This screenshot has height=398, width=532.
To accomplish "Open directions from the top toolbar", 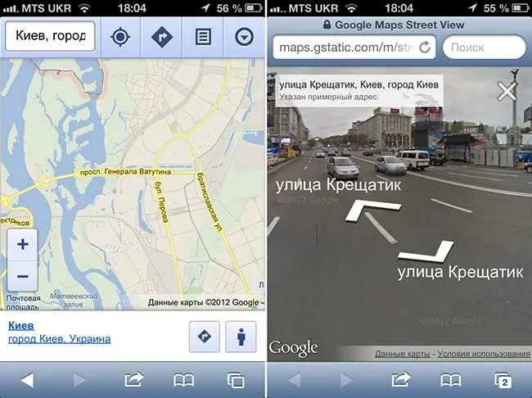I will coord(161,37).
